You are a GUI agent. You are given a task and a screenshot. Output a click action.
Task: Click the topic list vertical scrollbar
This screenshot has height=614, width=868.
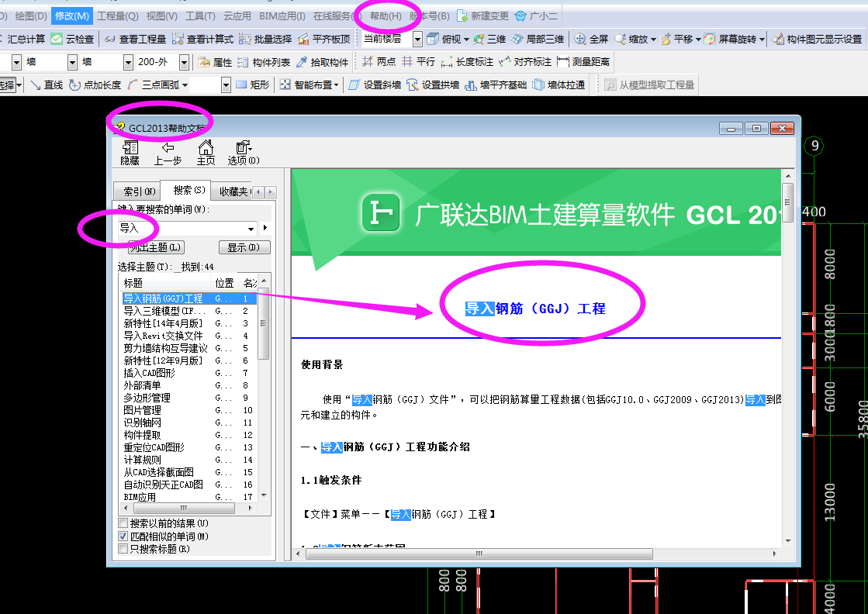(264, 387)
